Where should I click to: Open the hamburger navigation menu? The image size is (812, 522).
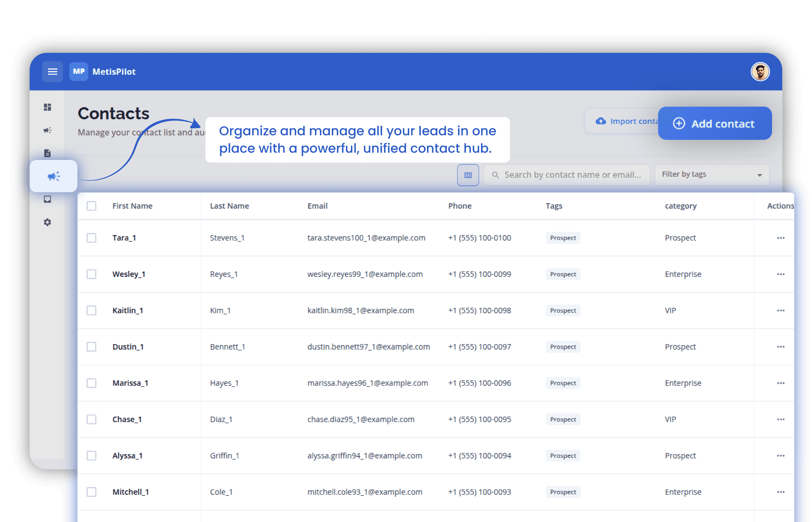pos(52,71)
